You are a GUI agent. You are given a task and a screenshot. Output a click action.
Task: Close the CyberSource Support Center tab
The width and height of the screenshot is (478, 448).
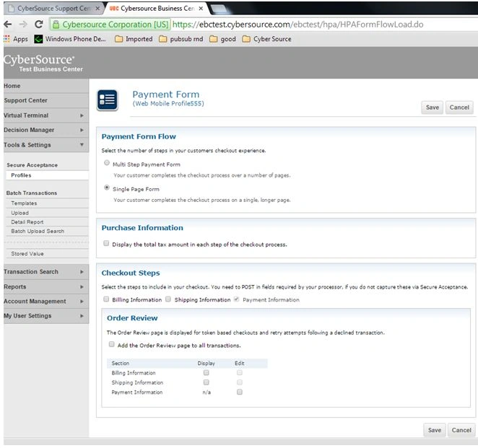pos(97,9)
